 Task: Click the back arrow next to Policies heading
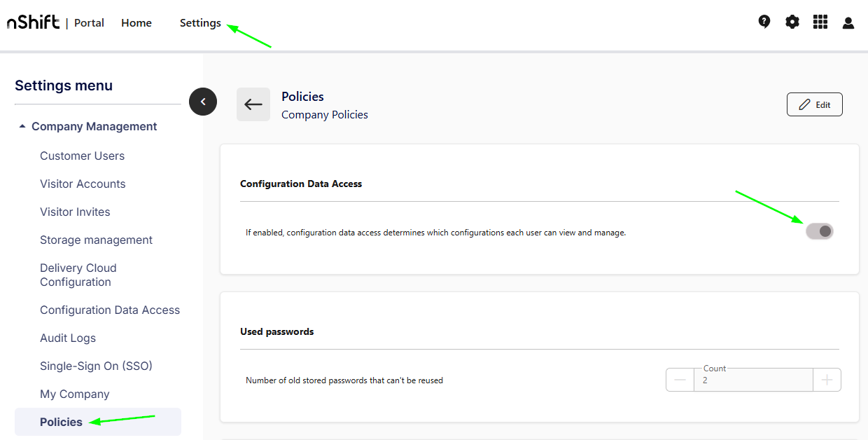tap(253, 104)
